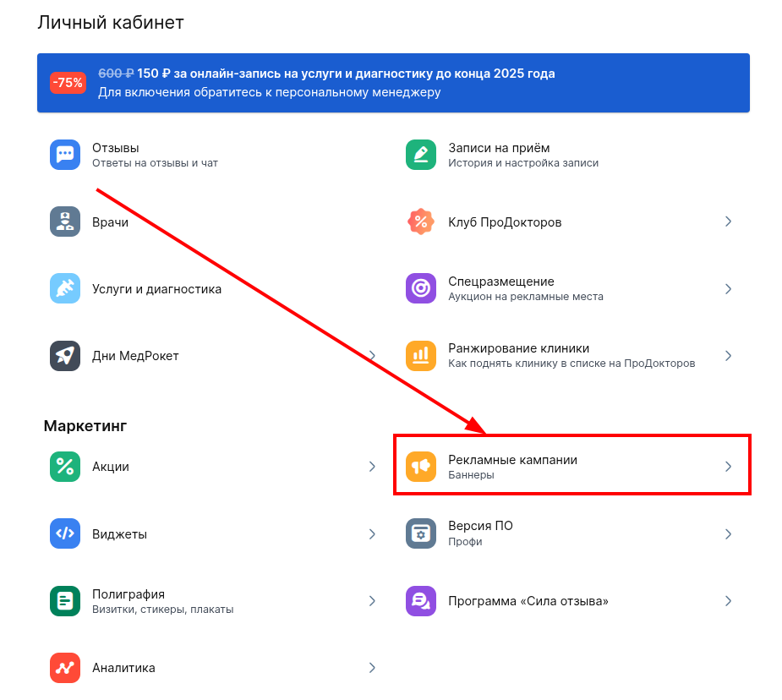
Task: Open the Врачи doctor icon
Action: [65, 222]
